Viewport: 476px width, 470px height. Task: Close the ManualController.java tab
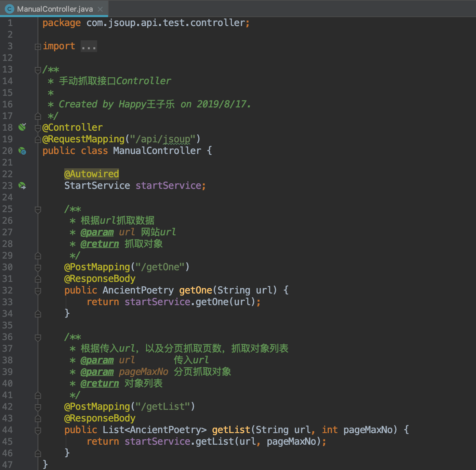click(100, 9)
